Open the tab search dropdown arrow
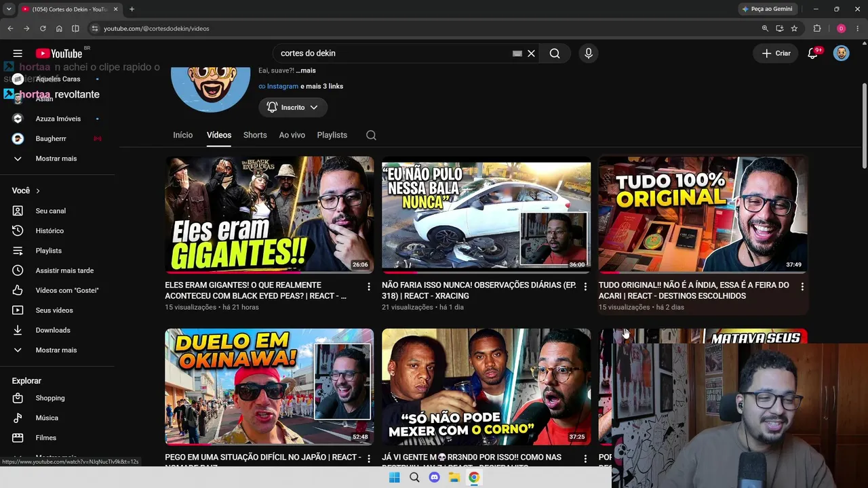 (x=9, y=9)
